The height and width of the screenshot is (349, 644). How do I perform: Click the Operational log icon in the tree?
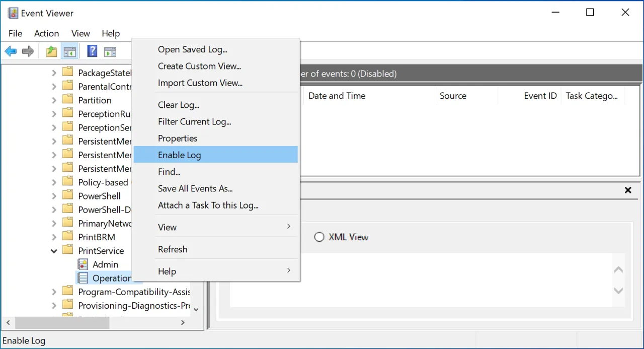click(83, 278)
